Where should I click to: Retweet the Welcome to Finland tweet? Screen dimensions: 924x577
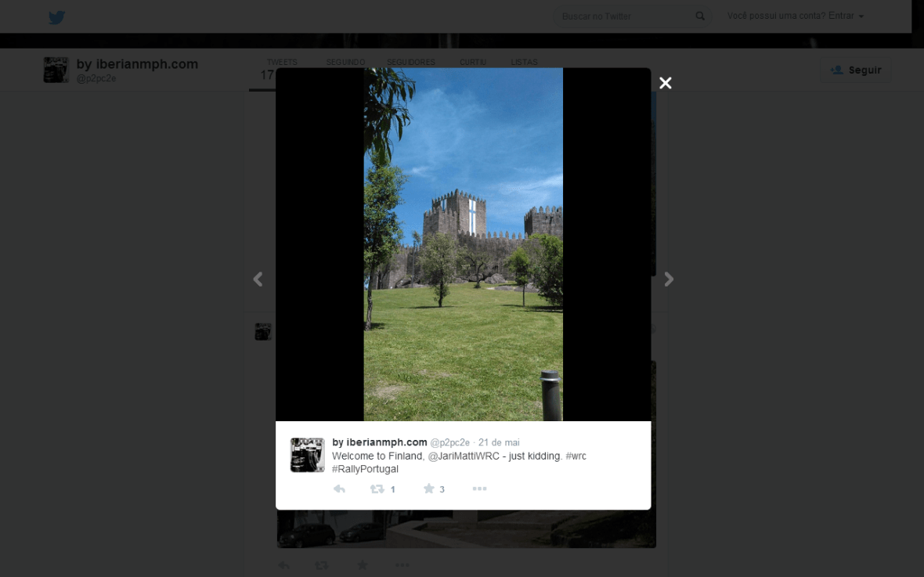(377, 489)
